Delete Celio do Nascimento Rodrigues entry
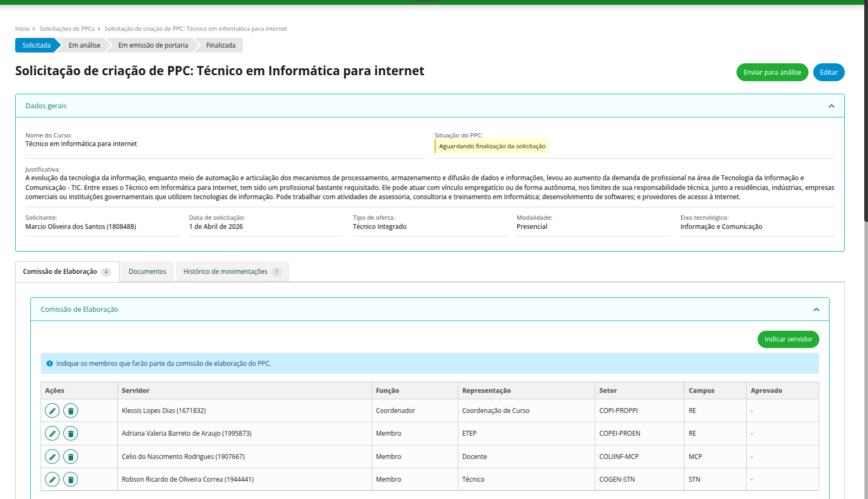 71,457
